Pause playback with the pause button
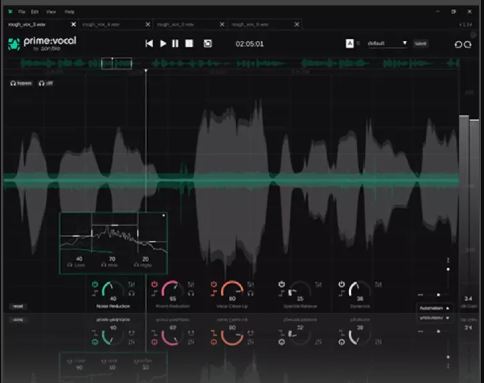The width and height of the screenshot is (484, 383). tap(175, 44)
